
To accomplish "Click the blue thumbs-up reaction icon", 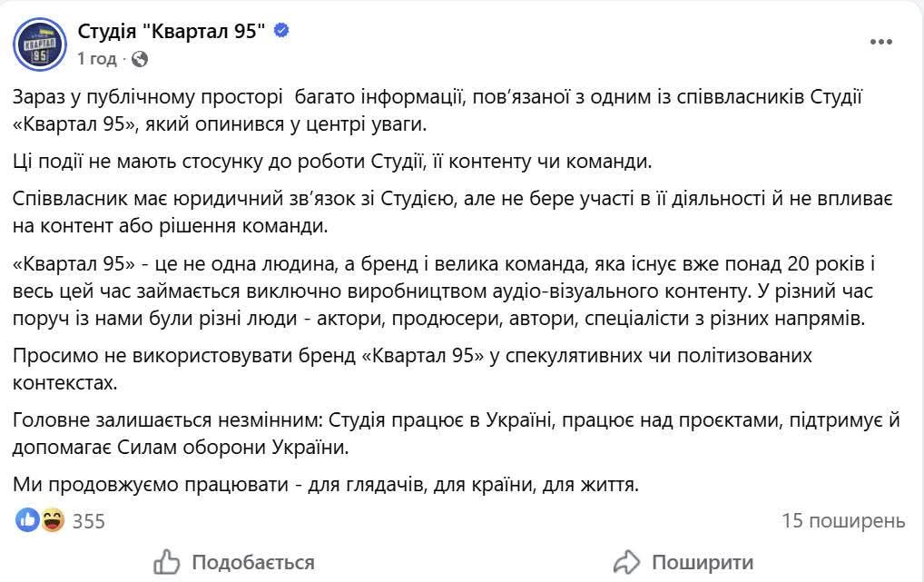I will (x=28, y=520).
